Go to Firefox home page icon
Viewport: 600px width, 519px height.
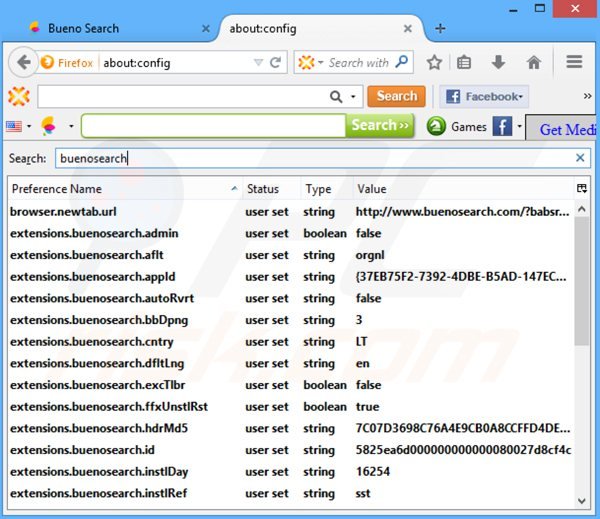[x=534, y=63]
